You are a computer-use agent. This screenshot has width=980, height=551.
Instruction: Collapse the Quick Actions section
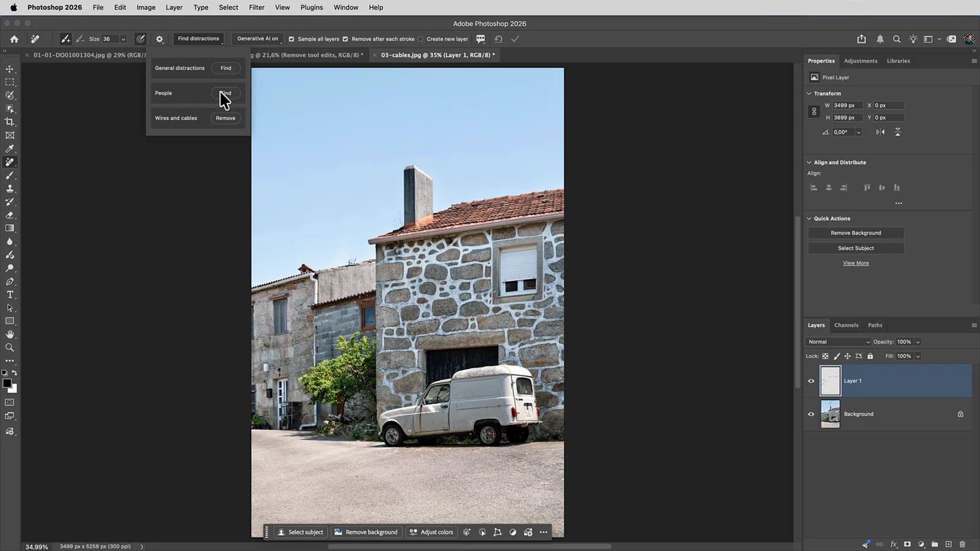[809, 219]
